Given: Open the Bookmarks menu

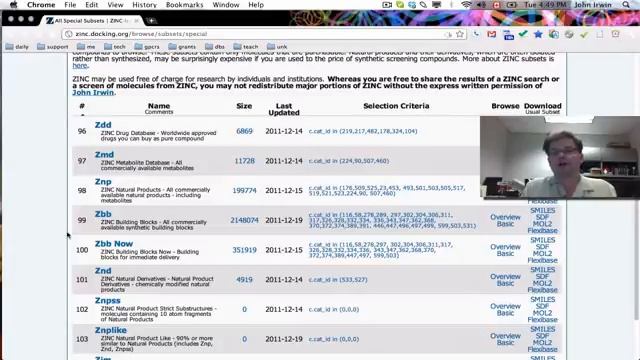Looking at the screenshot, I should [184, 5].
